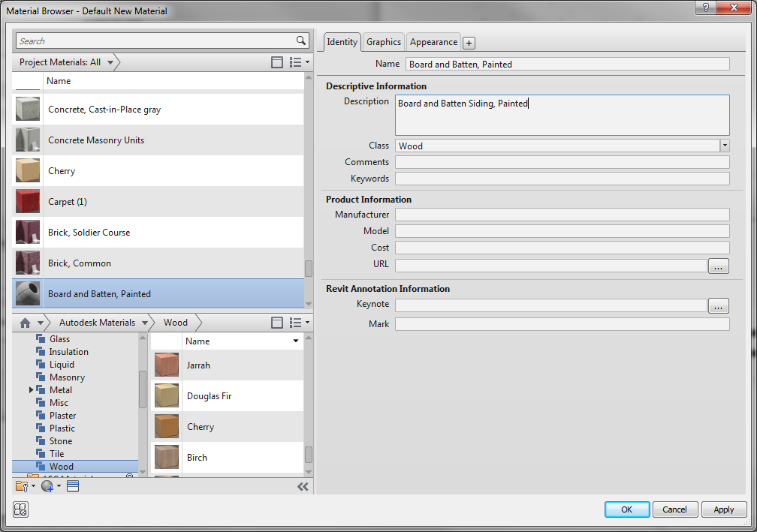Select the Birch wood thumbnail

[167, 458]
